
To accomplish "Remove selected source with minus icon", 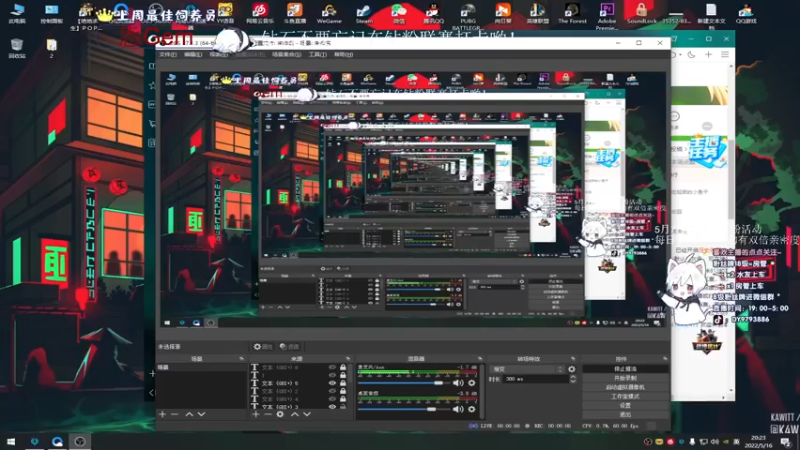I will (x=267, y=414).
